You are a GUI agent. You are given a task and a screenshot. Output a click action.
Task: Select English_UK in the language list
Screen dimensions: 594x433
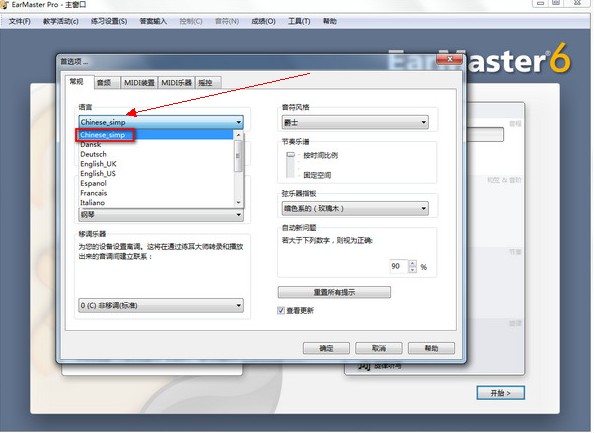tap(156, 164)
